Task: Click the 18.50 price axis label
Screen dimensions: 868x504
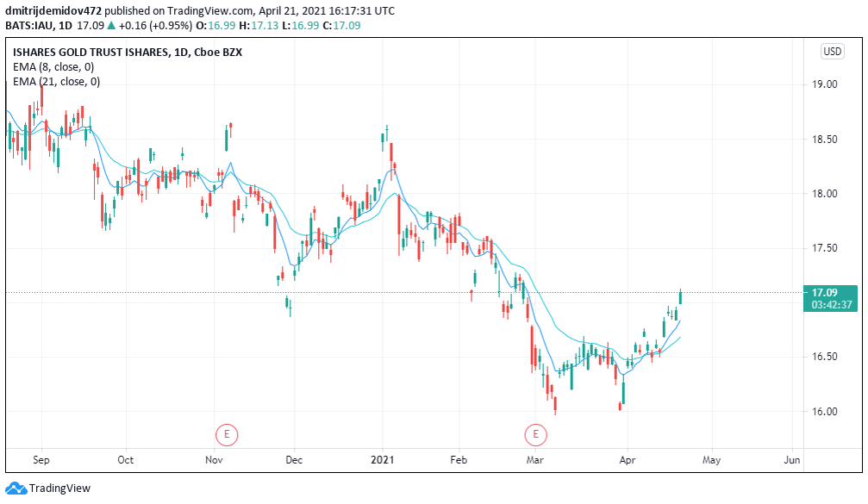Action: (x=825, y=140)
